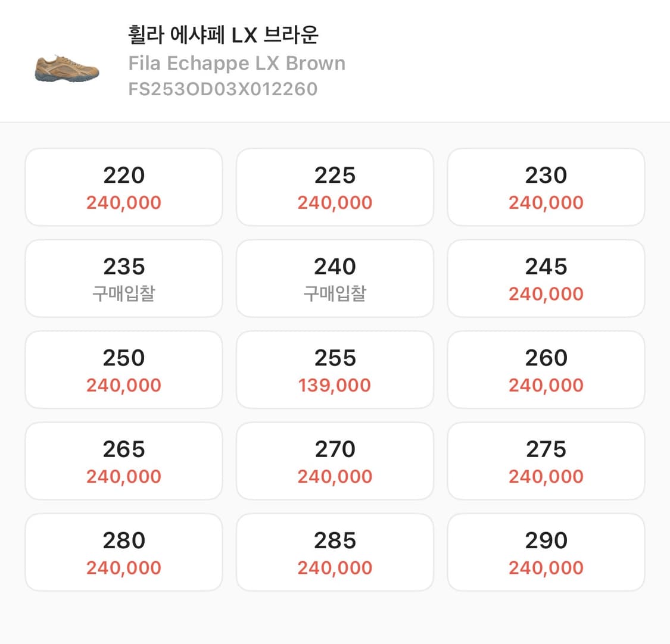
Task: Click the style code FS253OD03X012260
Action: [x=223, y=88]
